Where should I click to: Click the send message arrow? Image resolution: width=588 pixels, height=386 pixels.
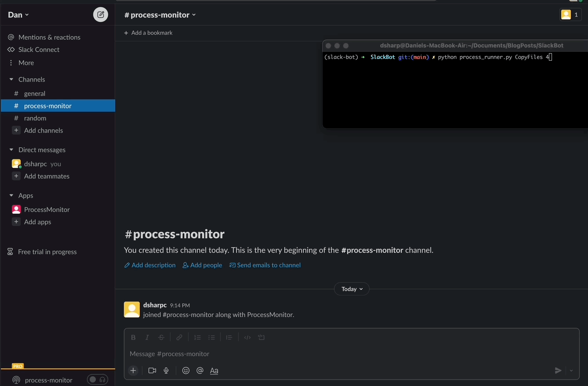(558, 371)
